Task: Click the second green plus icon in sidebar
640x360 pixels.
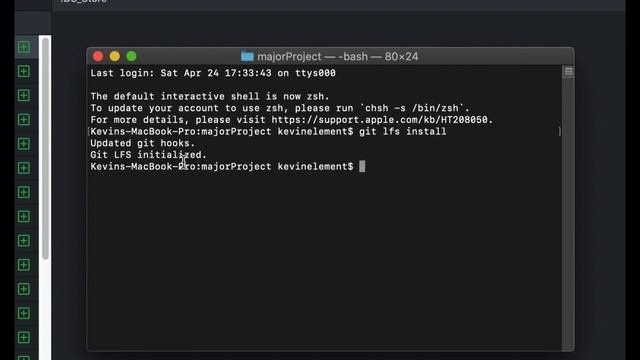Action: tap(24, 71)
